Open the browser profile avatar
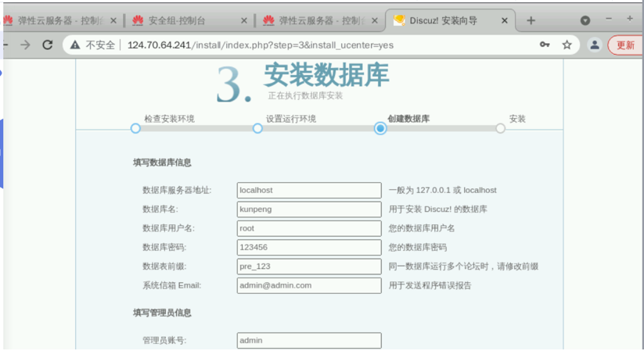This screenshot has width=644, height=351. tap(595, 45)
